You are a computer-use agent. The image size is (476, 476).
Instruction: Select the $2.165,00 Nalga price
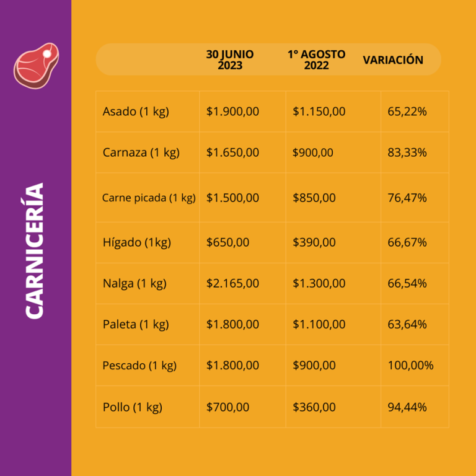click(232, 283)
